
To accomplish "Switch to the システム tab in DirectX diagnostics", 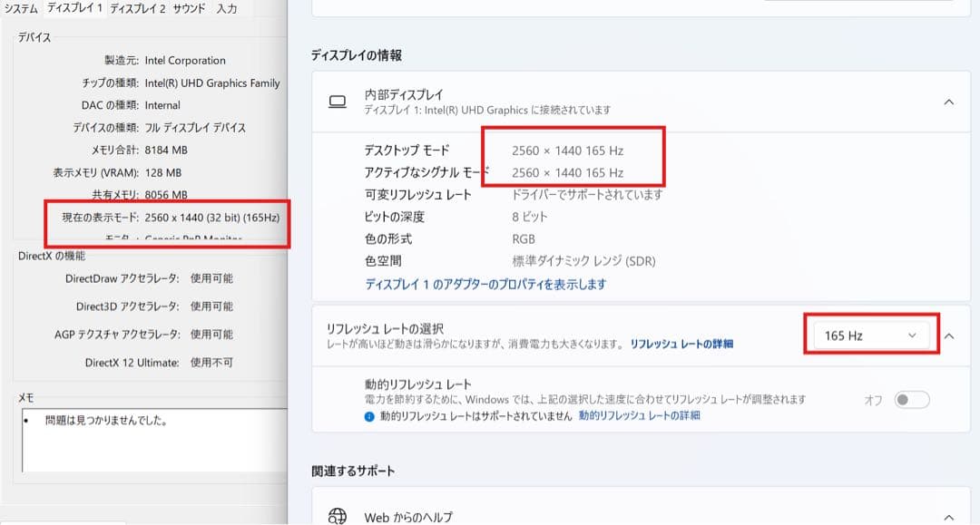I will (22, 8).
